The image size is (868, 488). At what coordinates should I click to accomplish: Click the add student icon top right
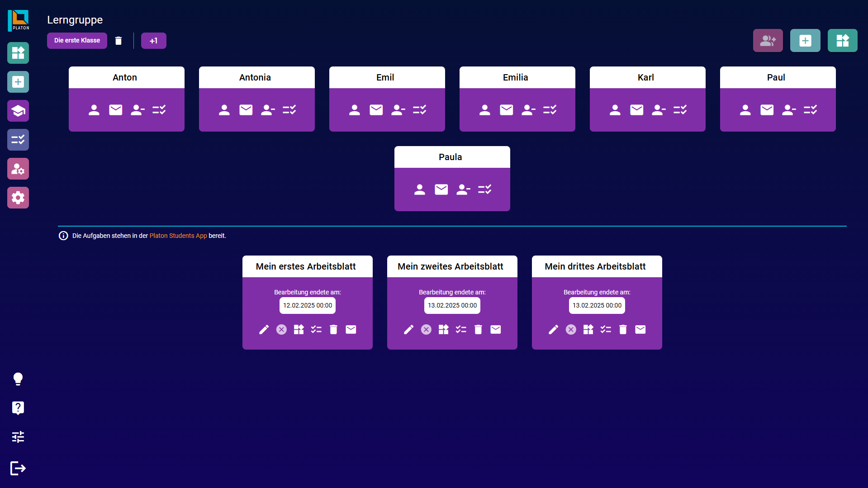pyautogui.click(x=768, y=41)
